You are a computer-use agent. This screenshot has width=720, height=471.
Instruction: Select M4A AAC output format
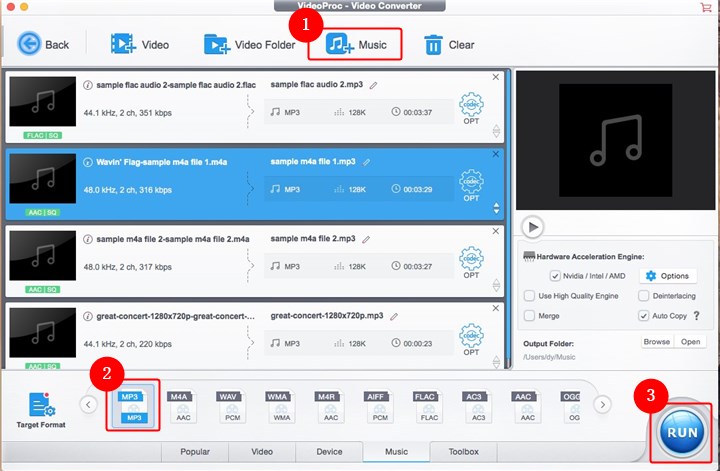tap(182, 406)
